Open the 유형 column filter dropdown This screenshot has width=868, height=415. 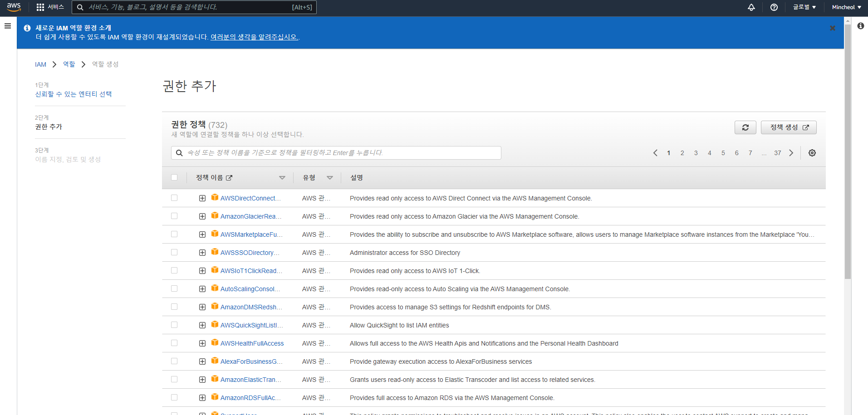point(330,178)
